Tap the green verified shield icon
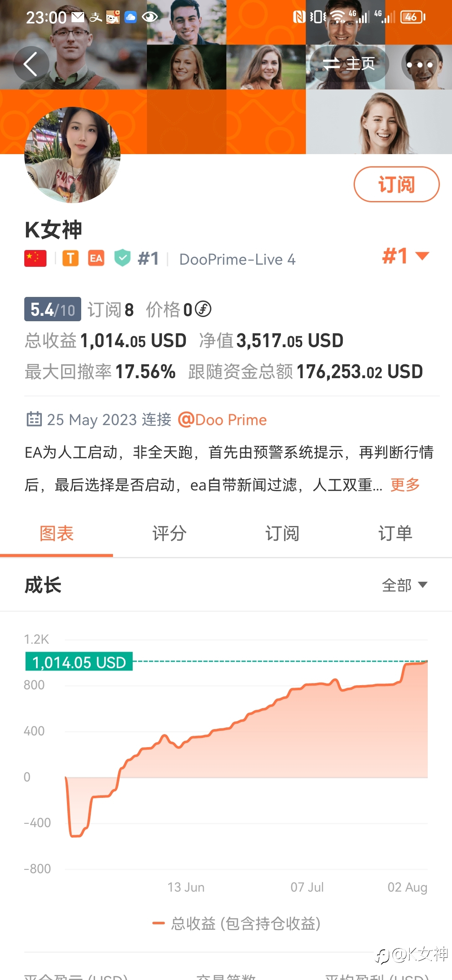This screenshot has width=452, height=980. tap(123, 258)
